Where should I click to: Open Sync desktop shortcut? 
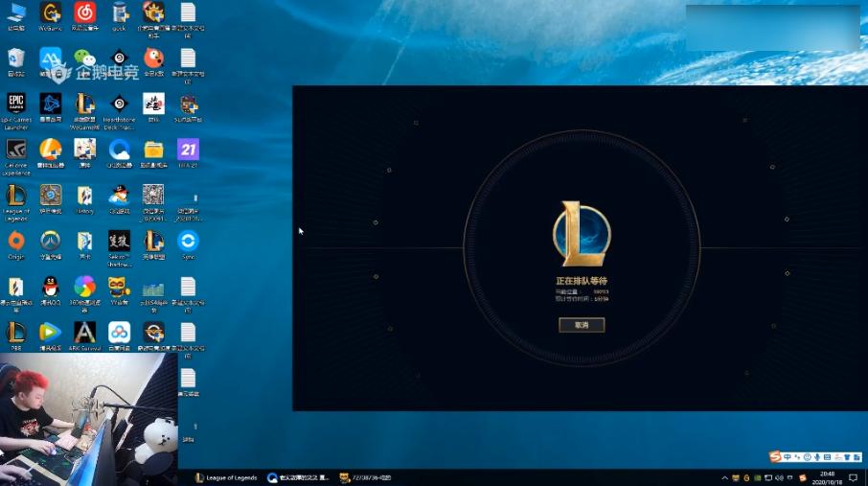(x=188, y=244)
